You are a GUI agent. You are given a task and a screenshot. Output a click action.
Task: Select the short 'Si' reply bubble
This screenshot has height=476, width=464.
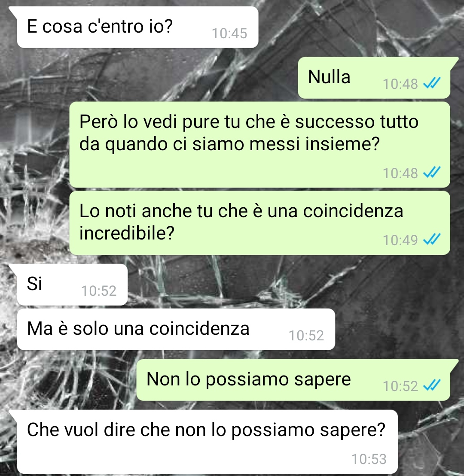(72, 285)
